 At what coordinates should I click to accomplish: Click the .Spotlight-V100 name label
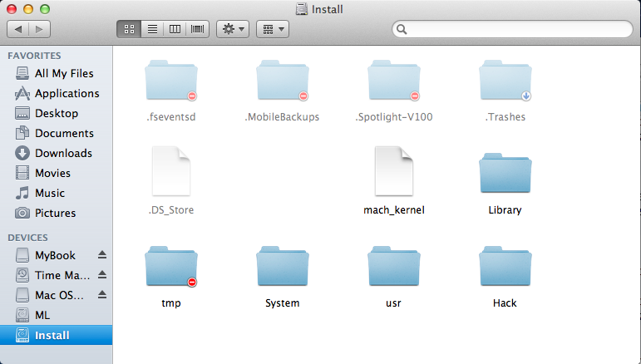[394, 117]
